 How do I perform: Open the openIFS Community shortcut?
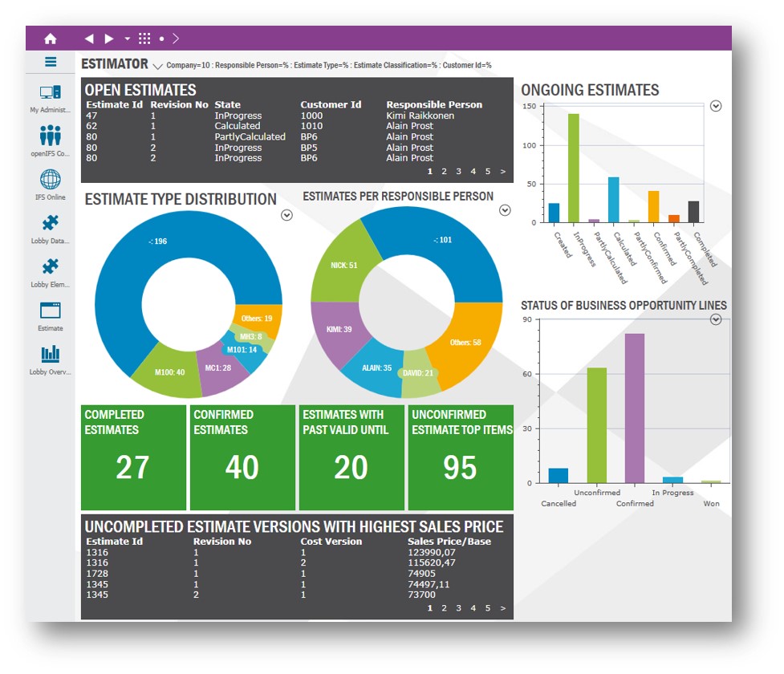point(51,136)
